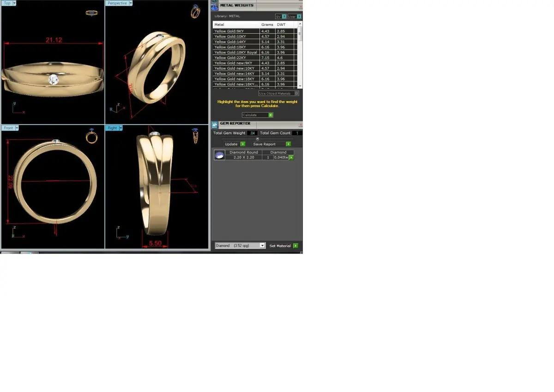Click the green arrow next to Calculate

[271, 115]
